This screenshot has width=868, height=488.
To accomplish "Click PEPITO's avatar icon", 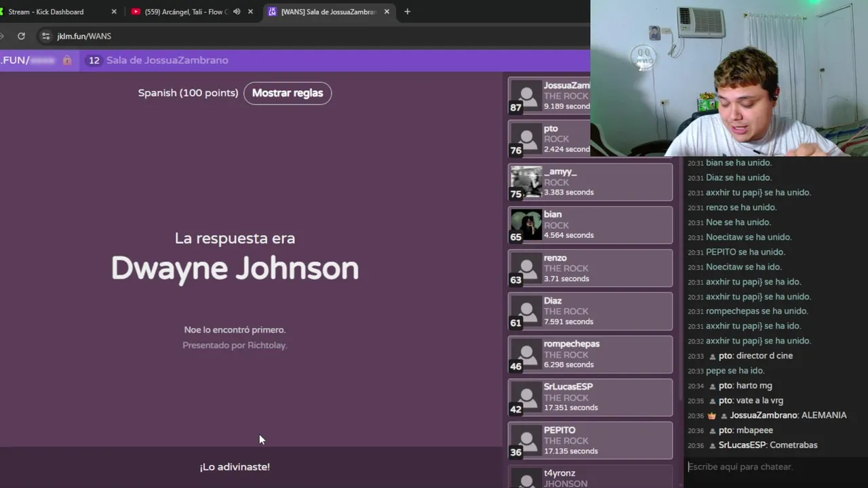I will [x=526, y=441].
